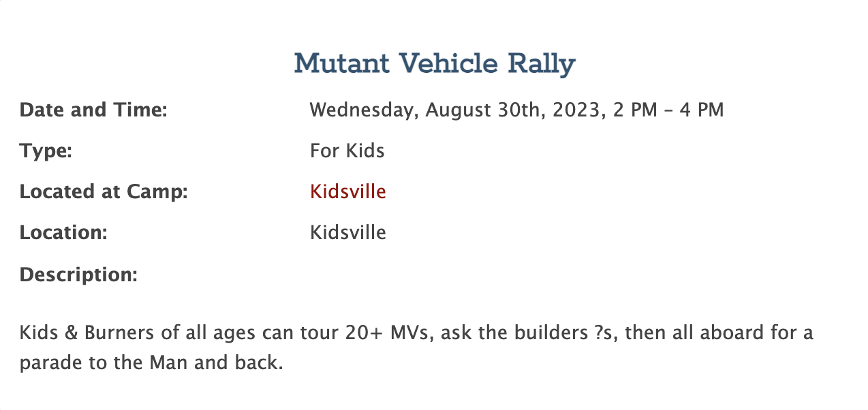
Task: Click the "Location:" field label
Action: click(x=63, y=232)
